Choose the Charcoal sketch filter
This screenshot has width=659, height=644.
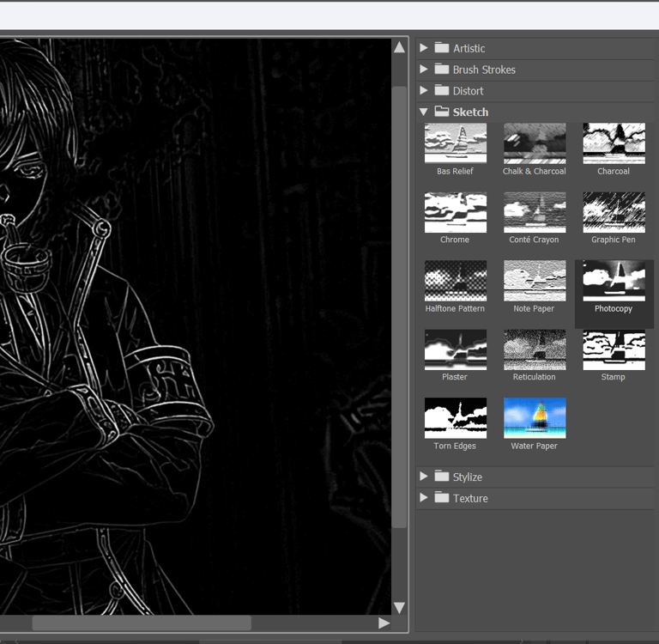tap(614, 143)
